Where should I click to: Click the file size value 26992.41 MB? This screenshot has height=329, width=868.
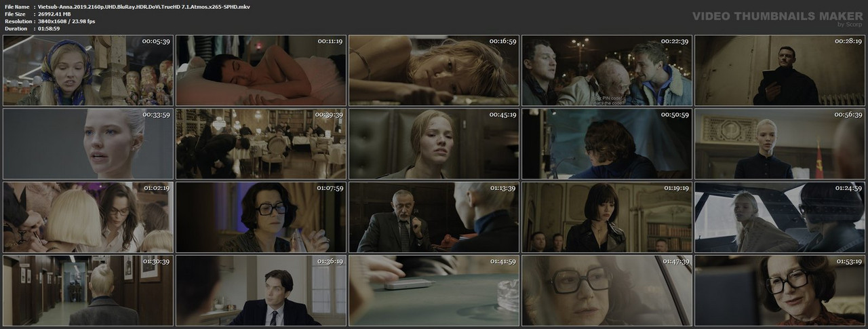60,14
